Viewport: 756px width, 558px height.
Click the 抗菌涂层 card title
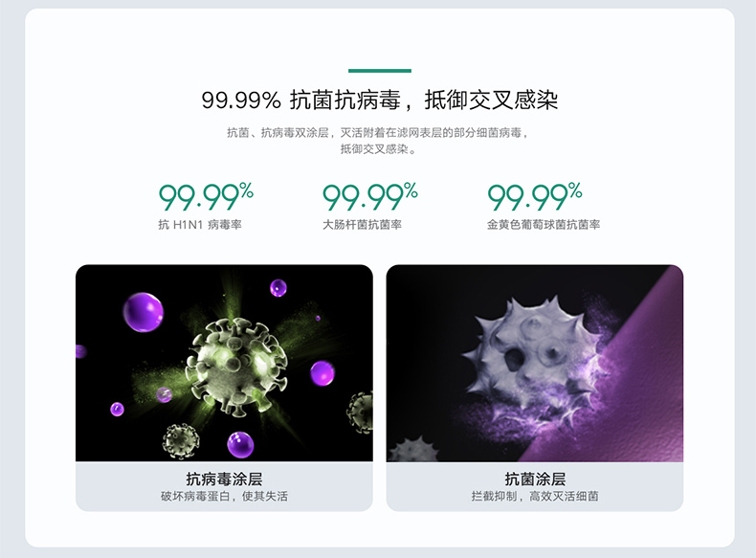point(535,479)
